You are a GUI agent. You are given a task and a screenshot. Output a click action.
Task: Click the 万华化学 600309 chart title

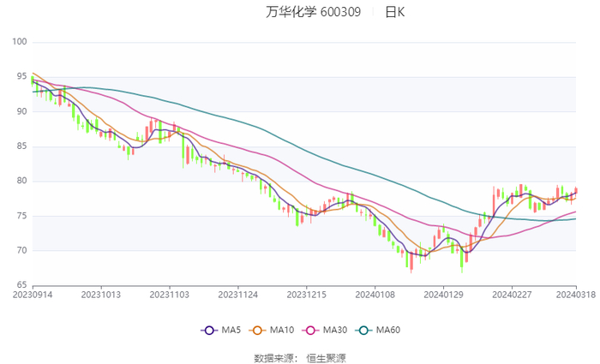coord(312,12)
